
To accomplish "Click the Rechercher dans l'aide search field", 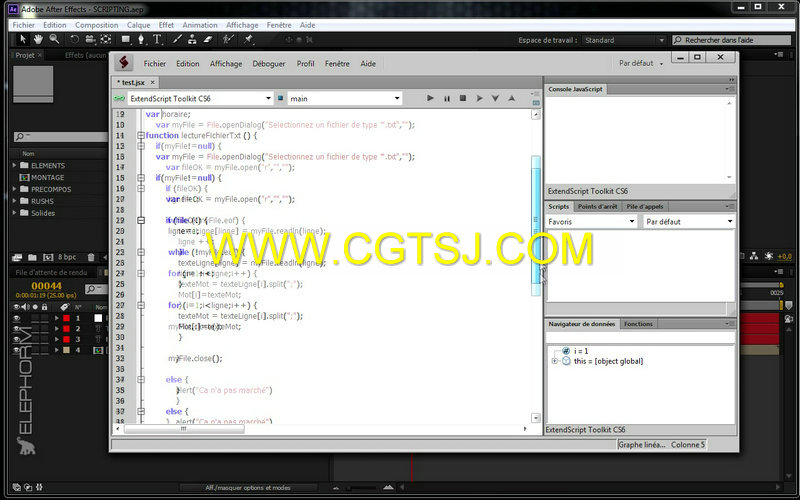I will pos(731,40).
